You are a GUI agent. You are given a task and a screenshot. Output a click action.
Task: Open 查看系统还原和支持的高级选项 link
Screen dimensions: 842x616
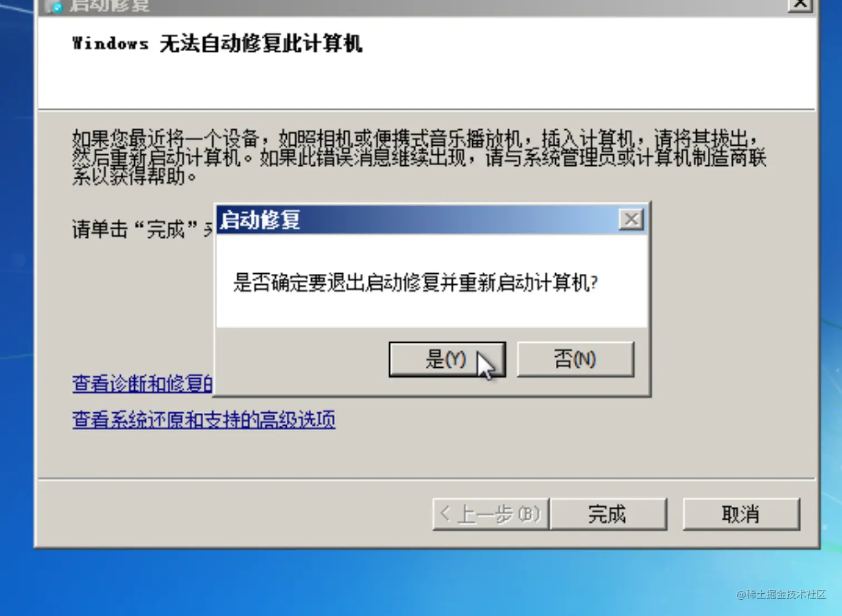click(204, 419)
